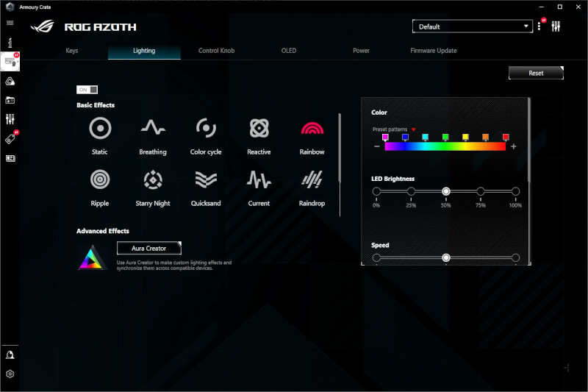Set LED Brightness to 0%
The height and width of the screenshot is (392, 588).
click(x=376, y=192)
